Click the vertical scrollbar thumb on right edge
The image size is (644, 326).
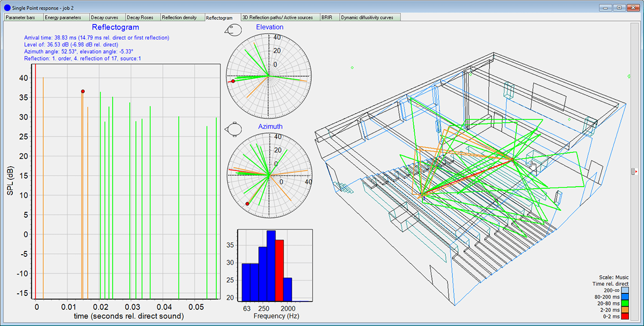(x=633, y=172)
